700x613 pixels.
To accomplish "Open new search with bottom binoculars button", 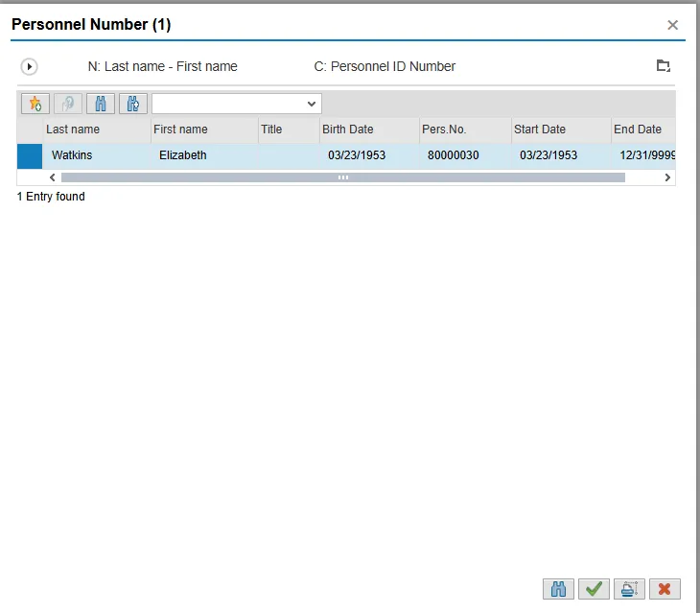I will click(x=558, y=589).
